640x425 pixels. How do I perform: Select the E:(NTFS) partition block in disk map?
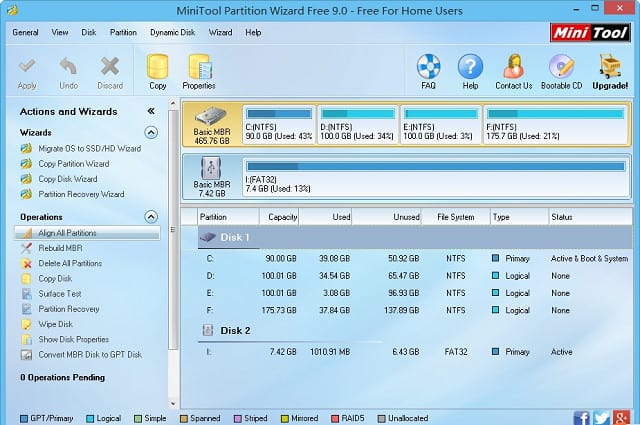pos(441,125)
